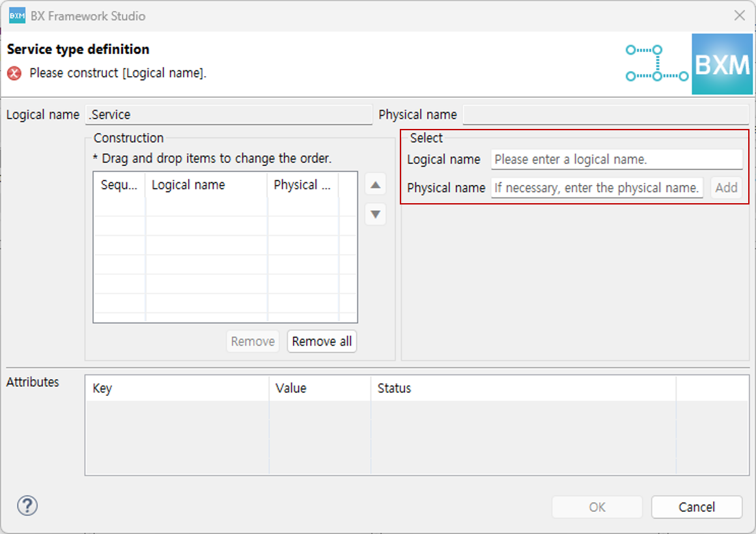Image resolution: width=756 pixels, height=534 pixels.
Task: Focus the 'Please enter a logical name' input
Action: [x=616, y=160]
